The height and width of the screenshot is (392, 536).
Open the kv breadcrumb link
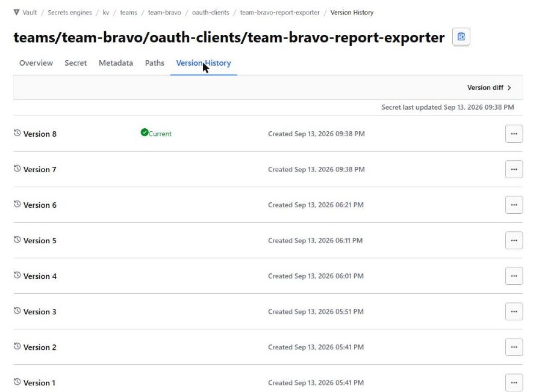click(x=106, y=13)
